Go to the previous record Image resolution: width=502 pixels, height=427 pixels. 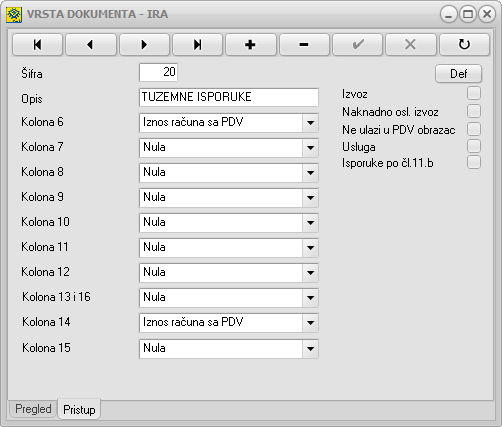(91, 44)
